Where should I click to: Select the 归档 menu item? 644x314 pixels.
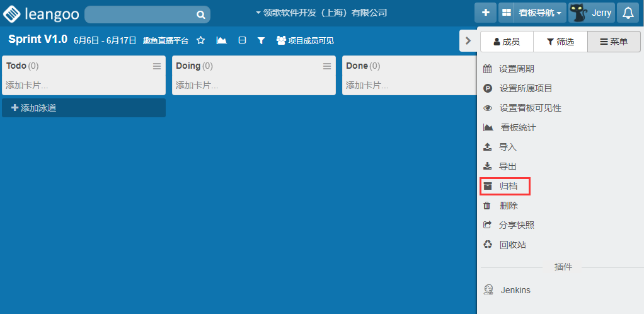pos(505,186)
